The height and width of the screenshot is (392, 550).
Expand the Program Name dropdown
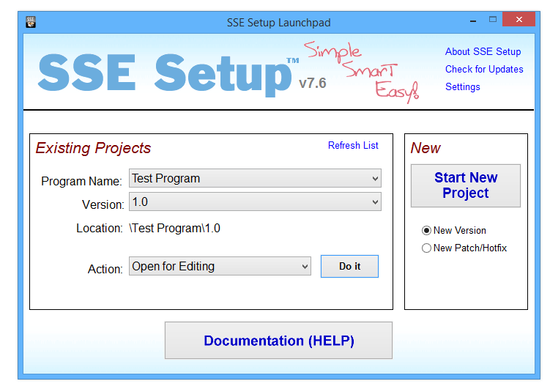point(255,178)
